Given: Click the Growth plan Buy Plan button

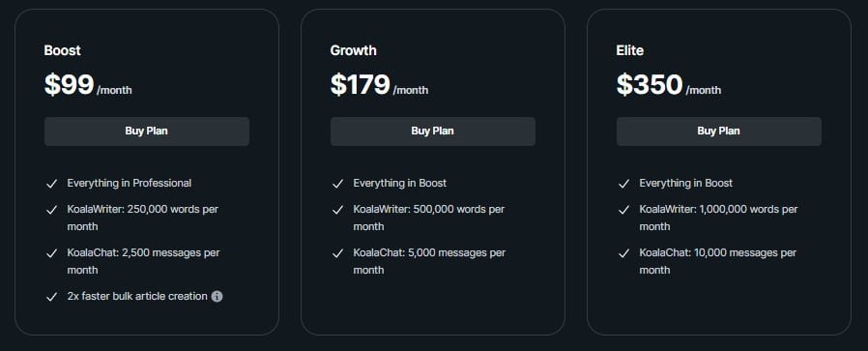Looking at the screenshot, I should 433,132.
